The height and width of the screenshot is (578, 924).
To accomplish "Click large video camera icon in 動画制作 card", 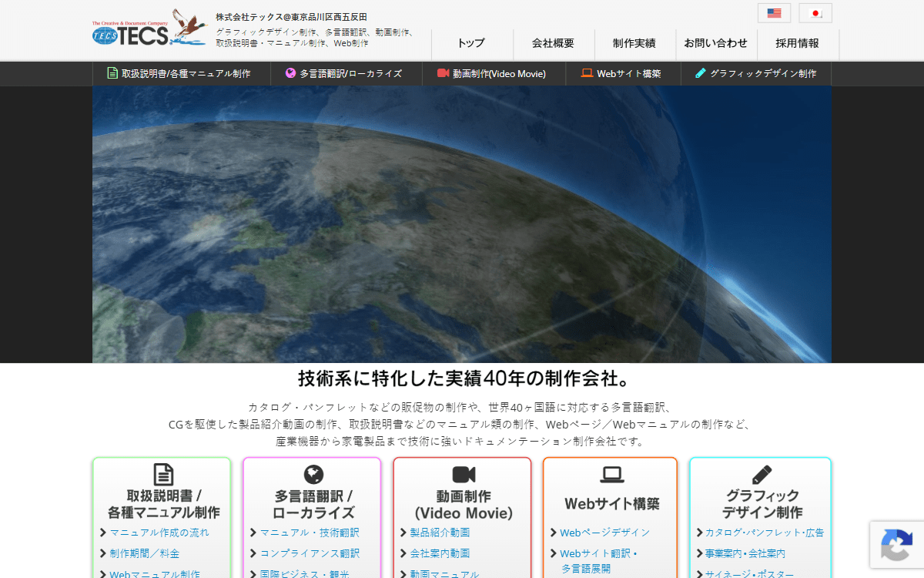I will click(x=464, y=474).
